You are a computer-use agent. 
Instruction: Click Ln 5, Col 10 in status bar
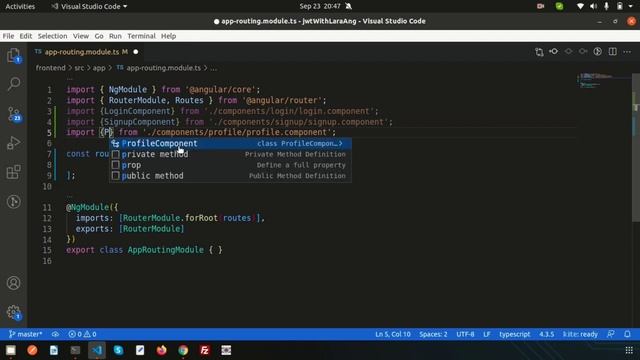pos(393,334)
